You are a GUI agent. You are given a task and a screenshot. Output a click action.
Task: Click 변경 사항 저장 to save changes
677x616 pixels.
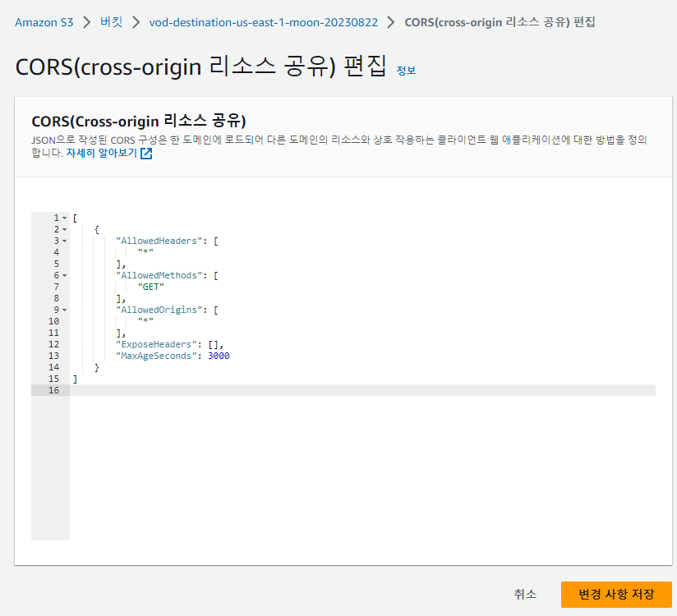pyautogui.click(x=616, y=594)
